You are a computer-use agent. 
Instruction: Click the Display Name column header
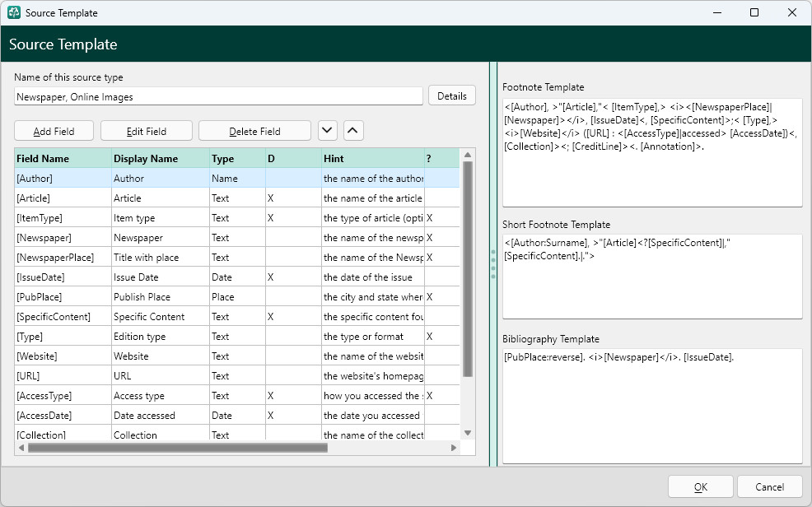click(x=161, y=158)
